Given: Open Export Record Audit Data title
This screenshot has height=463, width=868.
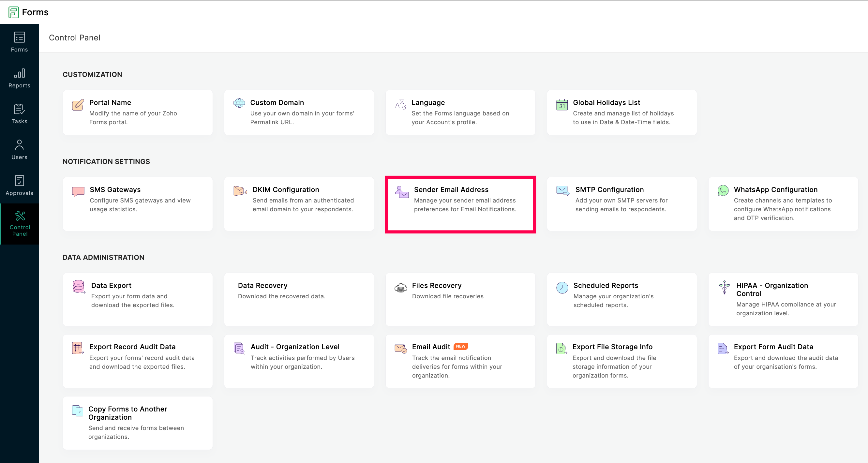Looking at the screenshot, I should click(132, 346).
